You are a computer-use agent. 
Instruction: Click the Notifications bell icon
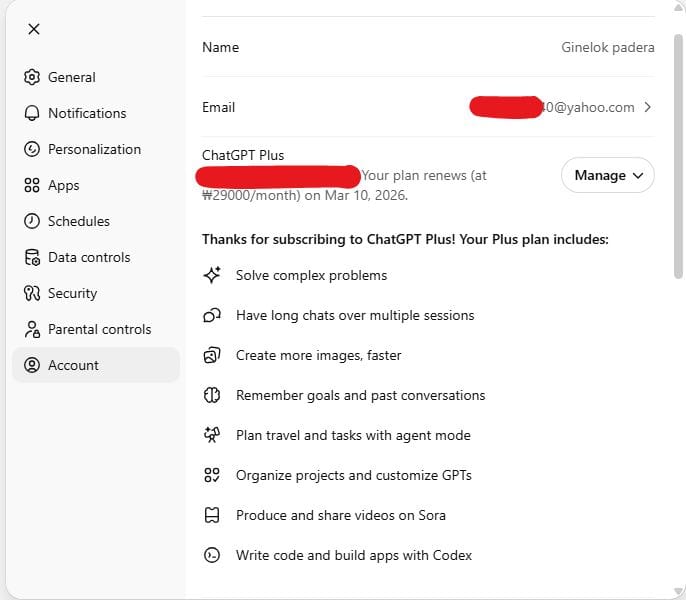point(31,113)
